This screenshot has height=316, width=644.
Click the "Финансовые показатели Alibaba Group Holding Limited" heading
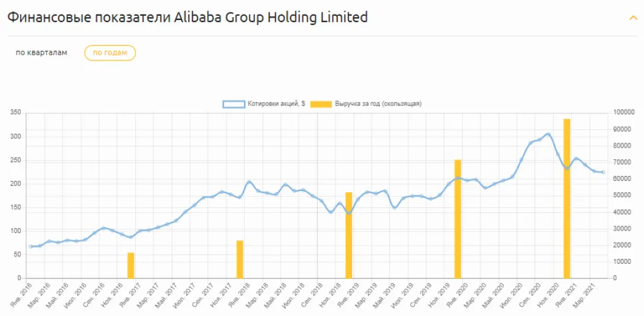point(187,18)
